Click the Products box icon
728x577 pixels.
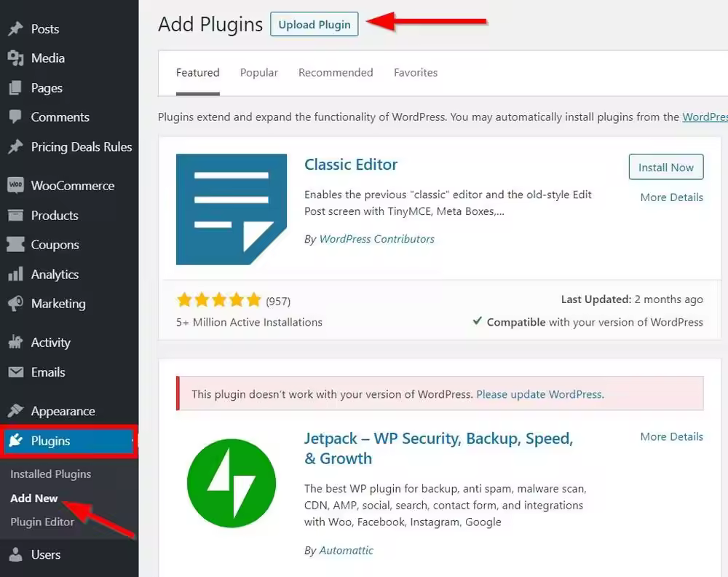pyautogui.click(x=15, y=215)
